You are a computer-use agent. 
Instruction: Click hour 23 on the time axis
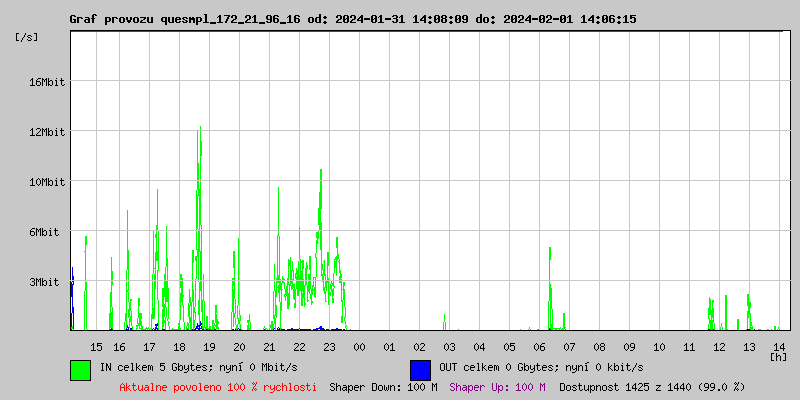point(329,346)
